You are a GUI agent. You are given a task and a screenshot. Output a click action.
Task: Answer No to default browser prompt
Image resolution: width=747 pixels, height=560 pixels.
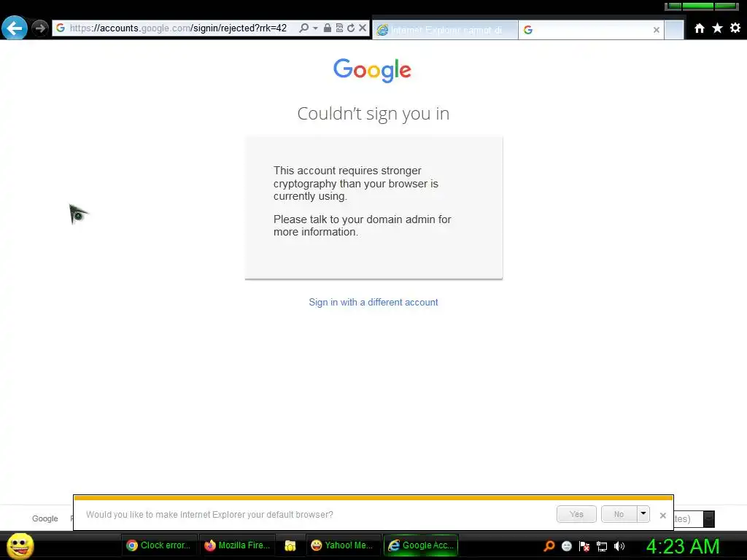(x=619, y=514)
